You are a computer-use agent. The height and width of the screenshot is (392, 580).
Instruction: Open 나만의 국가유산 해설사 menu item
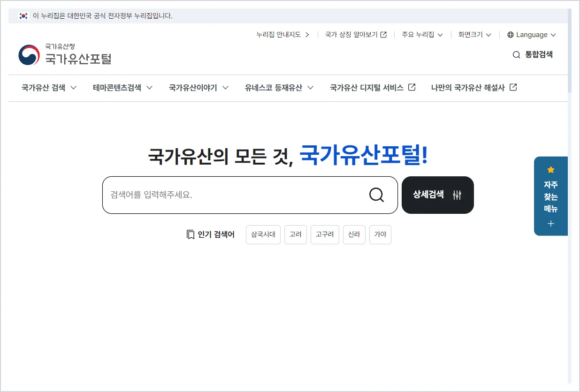pos(474,88)
